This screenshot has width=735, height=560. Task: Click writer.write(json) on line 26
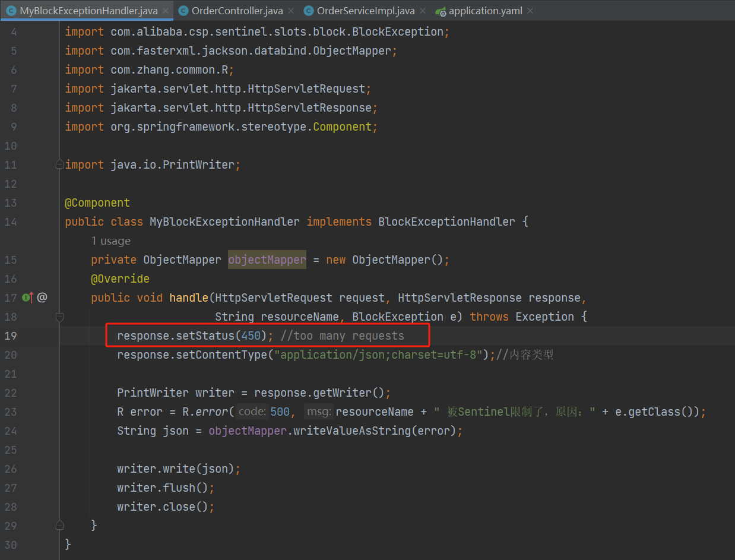(x=176, y=469)
